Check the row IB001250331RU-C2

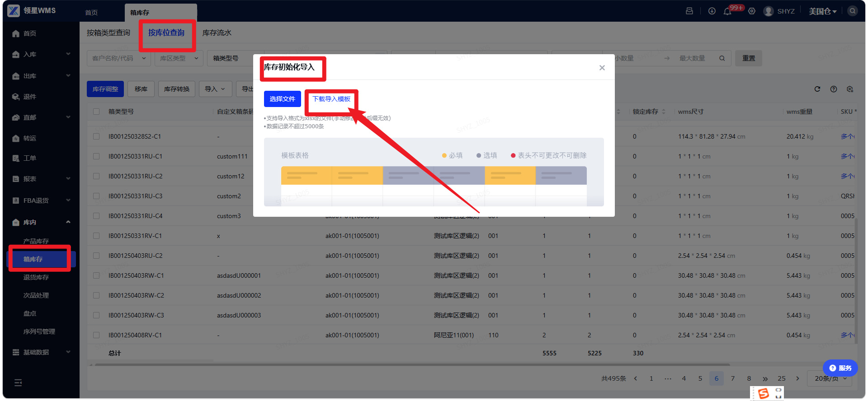[96, 176]
